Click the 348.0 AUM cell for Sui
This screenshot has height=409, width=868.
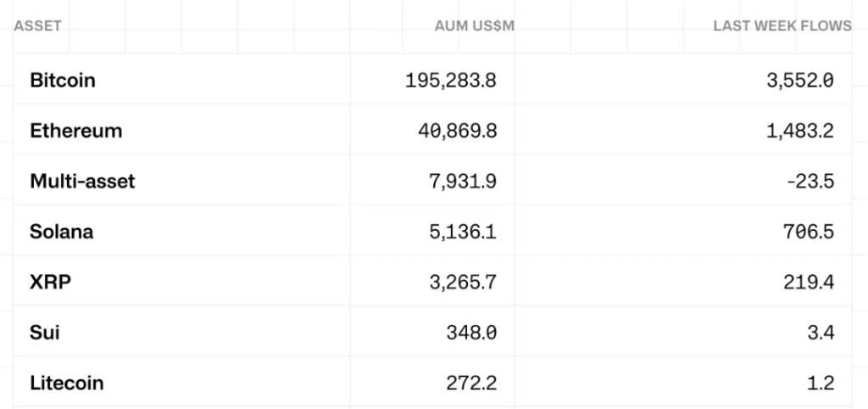471,333
